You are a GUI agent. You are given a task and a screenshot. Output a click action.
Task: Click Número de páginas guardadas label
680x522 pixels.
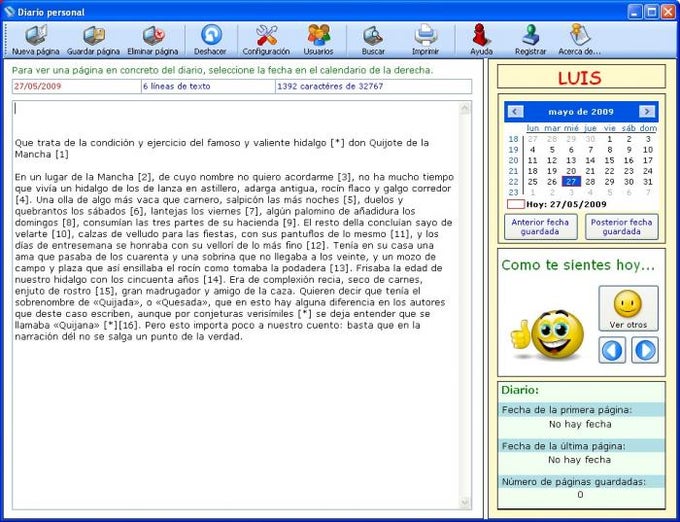(574, 482)
